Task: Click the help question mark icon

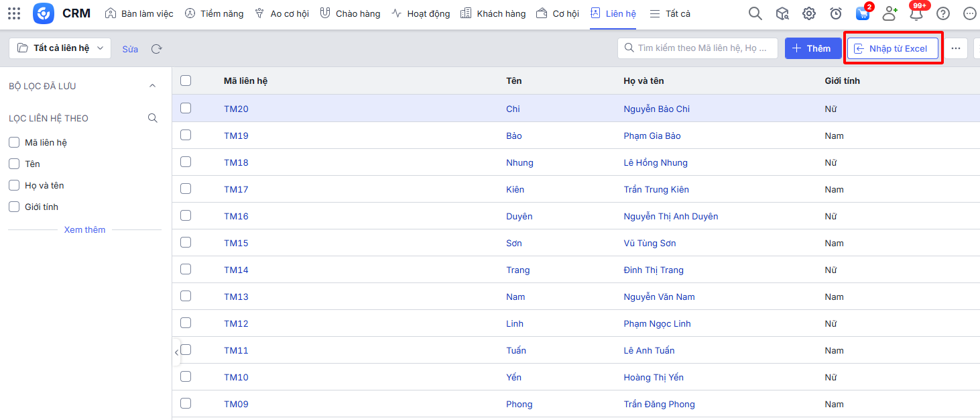Action: [x=943, y=13]
